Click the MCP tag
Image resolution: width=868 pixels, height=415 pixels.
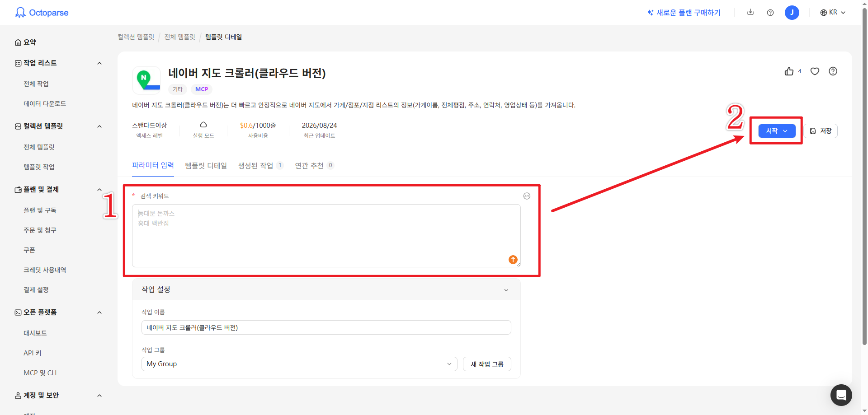point(202,89)
